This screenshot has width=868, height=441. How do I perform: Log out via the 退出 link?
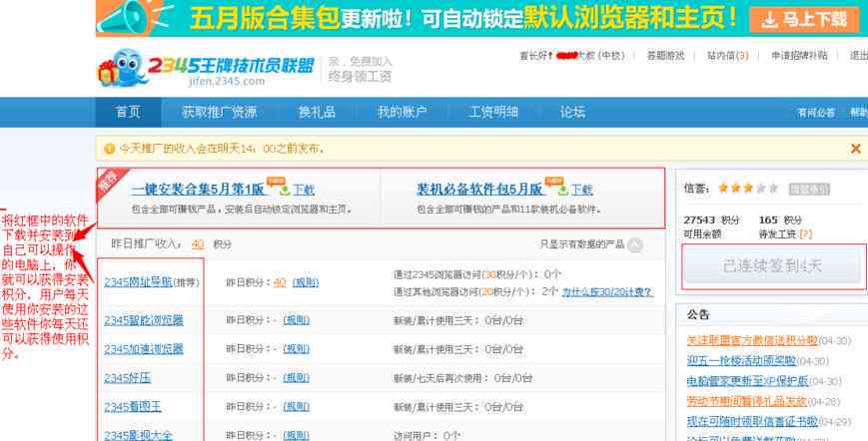pyautogui.click(x=859, y=55)
